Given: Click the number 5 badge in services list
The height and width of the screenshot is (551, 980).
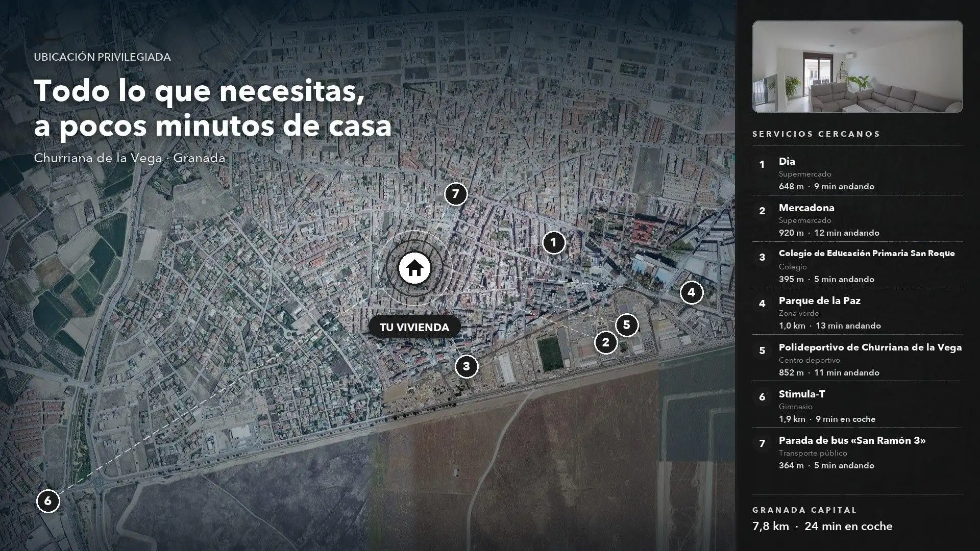Looking at the screenshot, I should click(x=762, y=350).
